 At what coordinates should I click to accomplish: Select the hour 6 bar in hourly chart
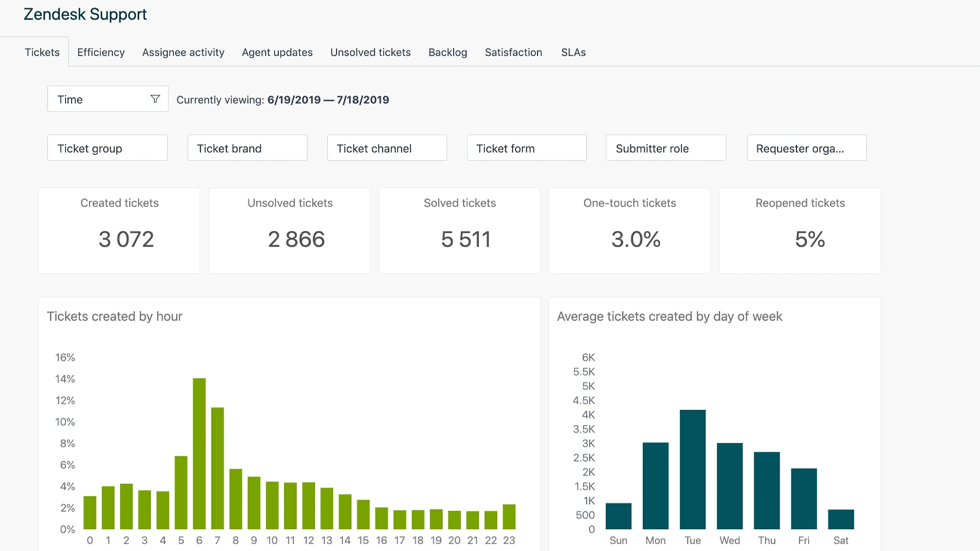pyautogui.click(x=199, y=454)
